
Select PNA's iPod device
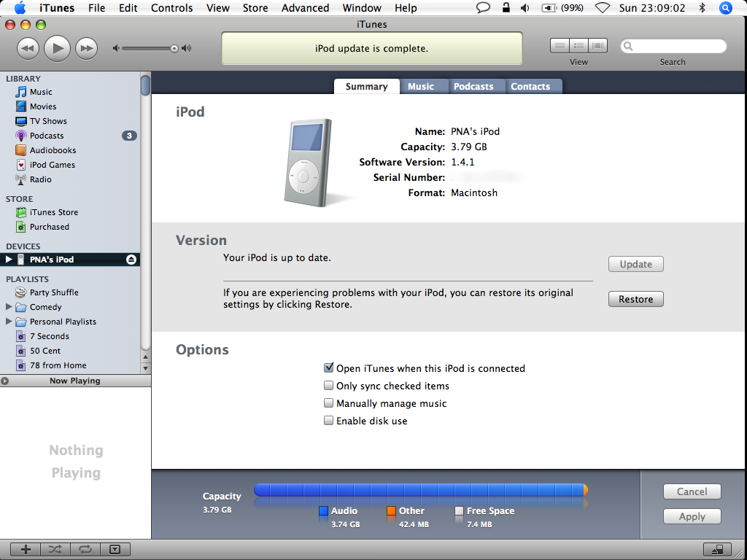[x=70, y=260]
